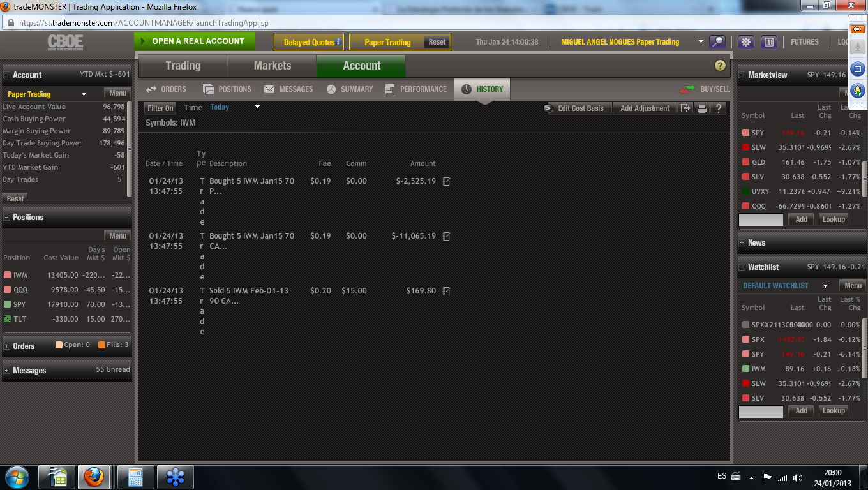Click Lookup button in Watchlist panel
The image size is (868, 490).
pos(834,411)
